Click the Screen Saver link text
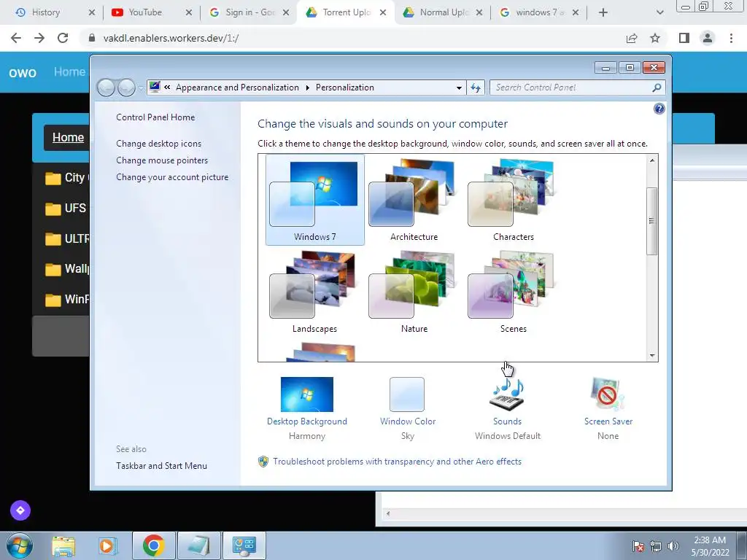 608,421
